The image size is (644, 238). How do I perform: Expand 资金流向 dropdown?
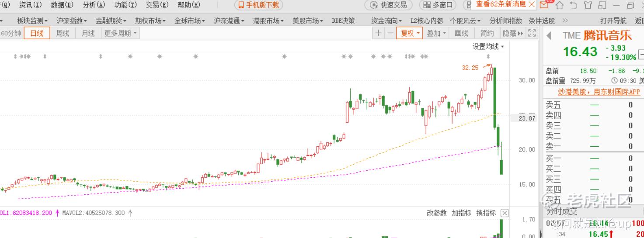pos(386,21)
